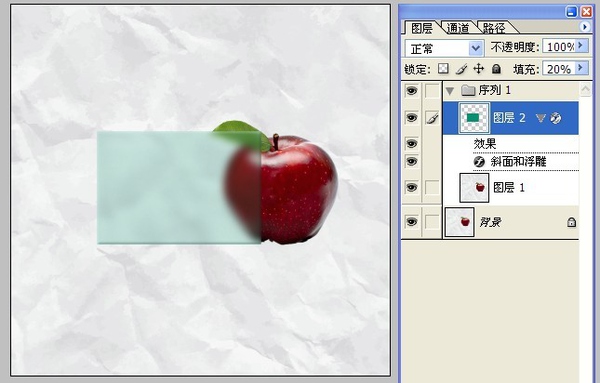Click the layer style icon on 图层 2

pyautogui.click(x=556, y=118)
